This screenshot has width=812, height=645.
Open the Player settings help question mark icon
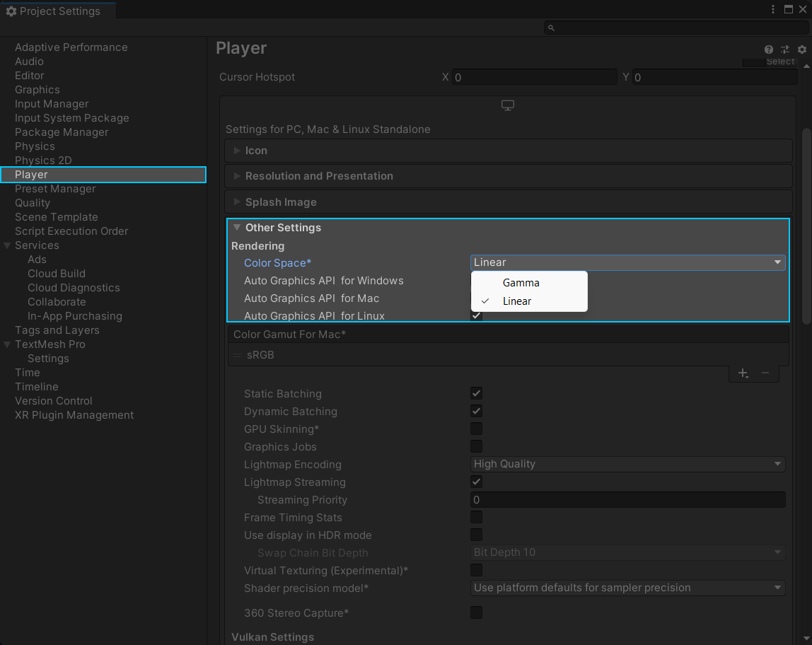(x=768, y=50)
